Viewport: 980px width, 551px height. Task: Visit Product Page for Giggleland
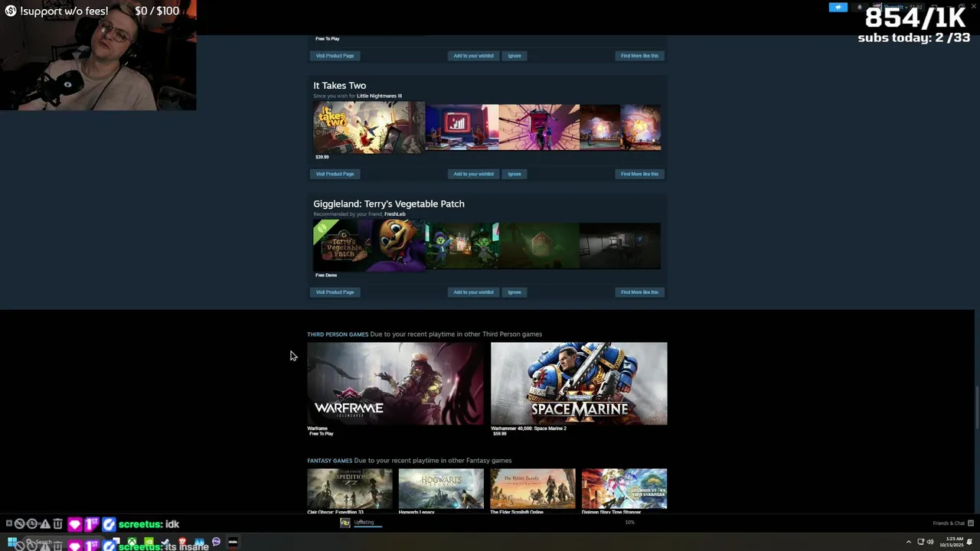pos(335,292)
